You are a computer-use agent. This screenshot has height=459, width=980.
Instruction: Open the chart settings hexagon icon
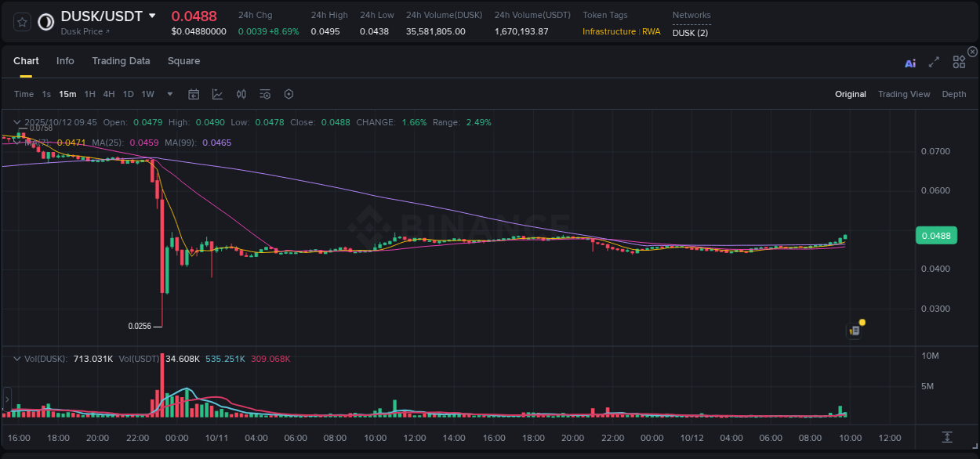point(289,93)
